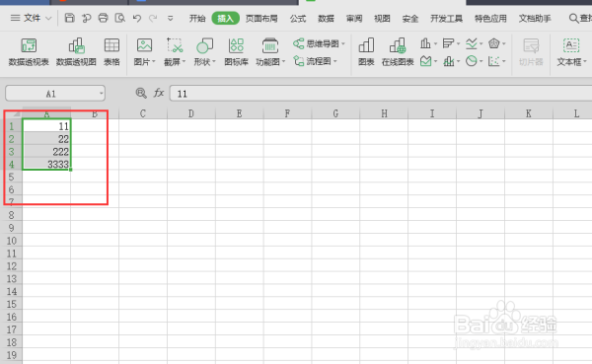Click the 图片 picture icon
This screenshot has width=592, height=364.
click(144, 45)
